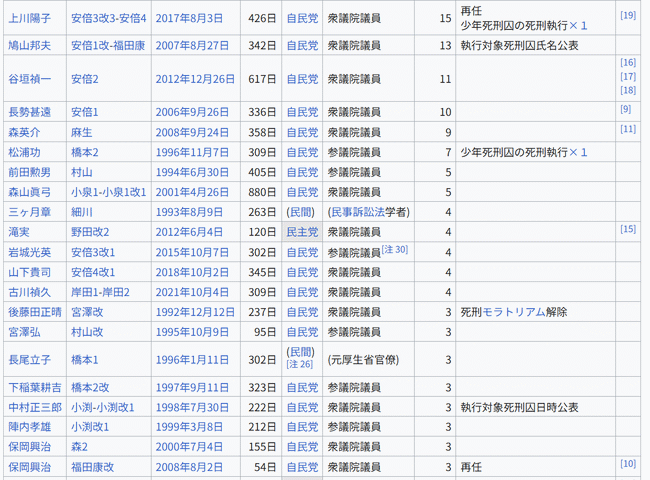Click the 中村正三郎 name link
The image size is (650, 480).
(x=35, y=407)
